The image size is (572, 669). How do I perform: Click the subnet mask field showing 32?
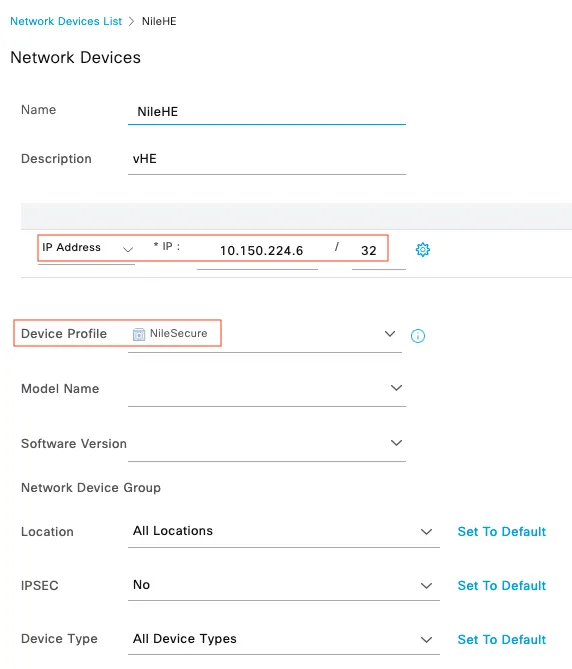pyautogui.click(x=378, y=251)
